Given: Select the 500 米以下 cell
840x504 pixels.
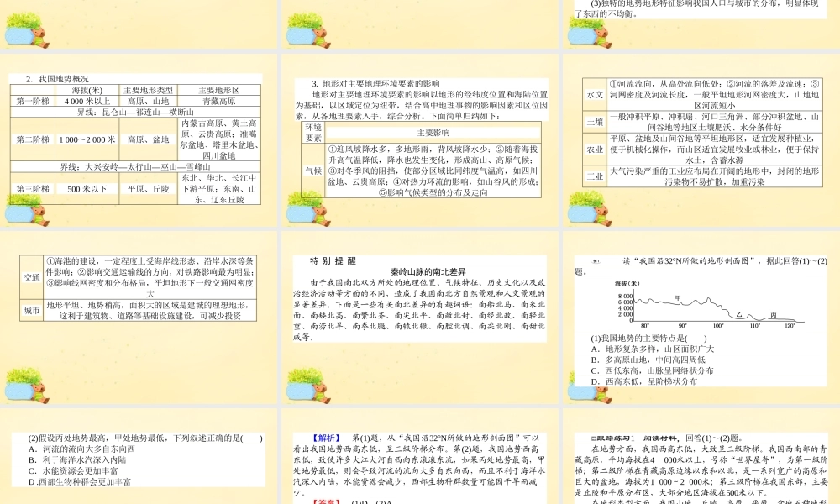Looking at the screenshot, I should point(87,188).
